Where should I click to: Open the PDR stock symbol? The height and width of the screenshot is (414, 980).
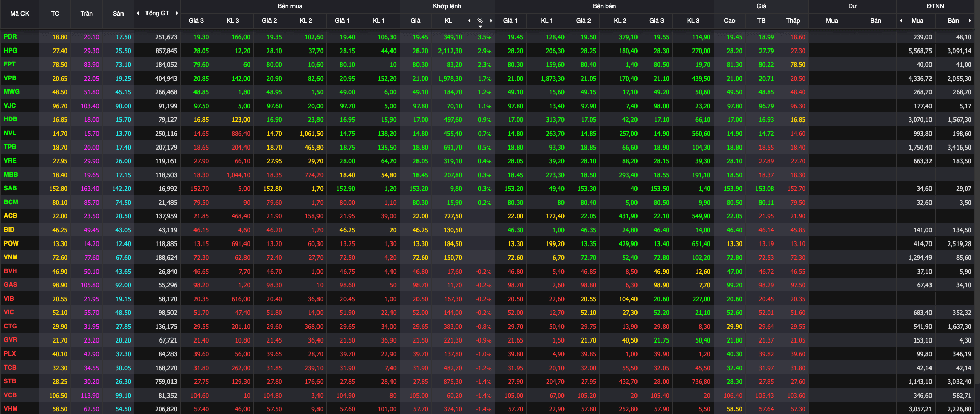(10, 37)
